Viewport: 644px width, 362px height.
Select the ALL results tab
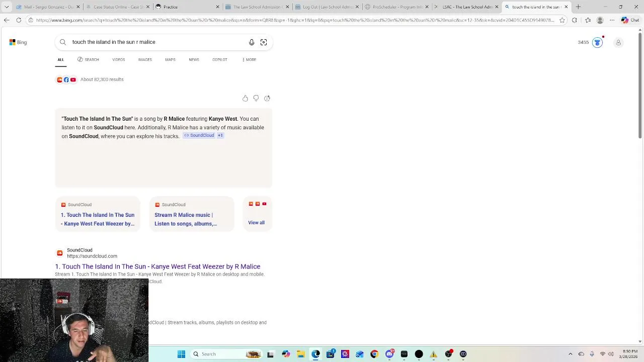(x=60, y=60)
